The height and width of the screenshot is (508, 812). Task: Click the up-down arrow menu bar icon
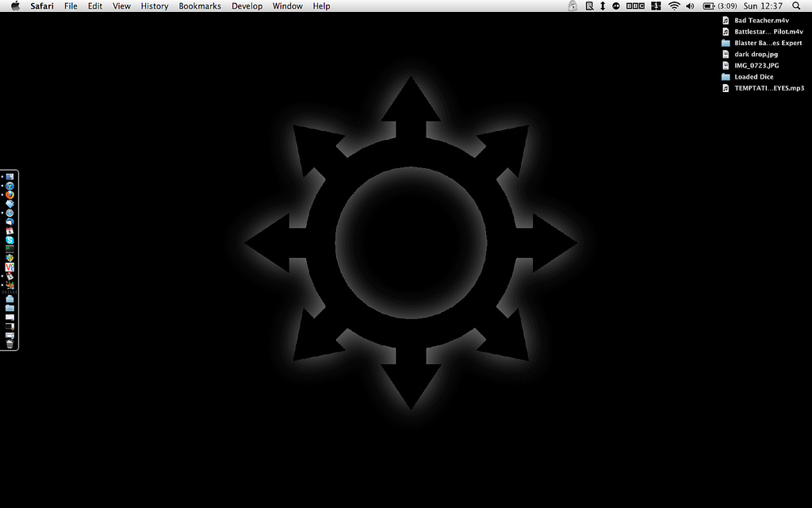tap(603, 6)
